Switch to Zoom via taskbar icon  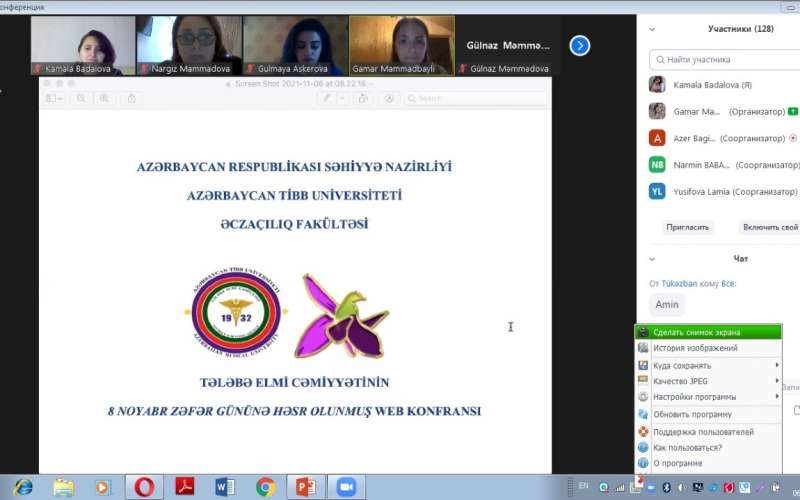tap(346, 487)
